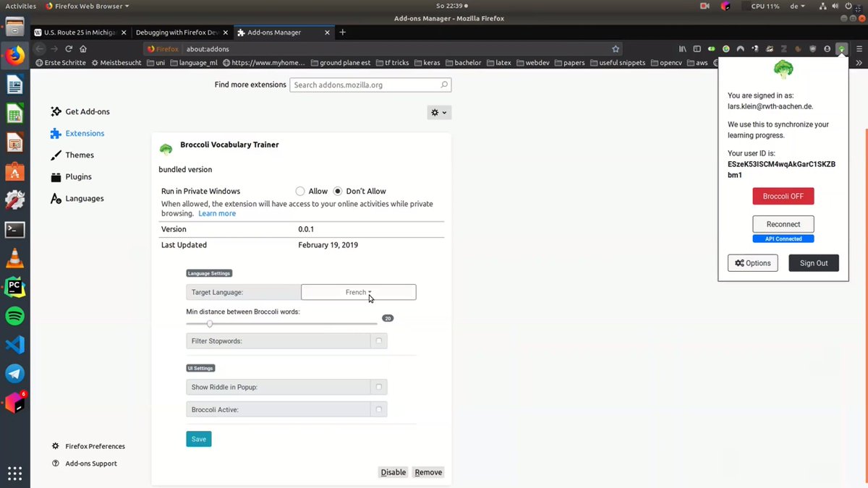
Task: Click the browser back arrow
Action: [x=40, y=48]
